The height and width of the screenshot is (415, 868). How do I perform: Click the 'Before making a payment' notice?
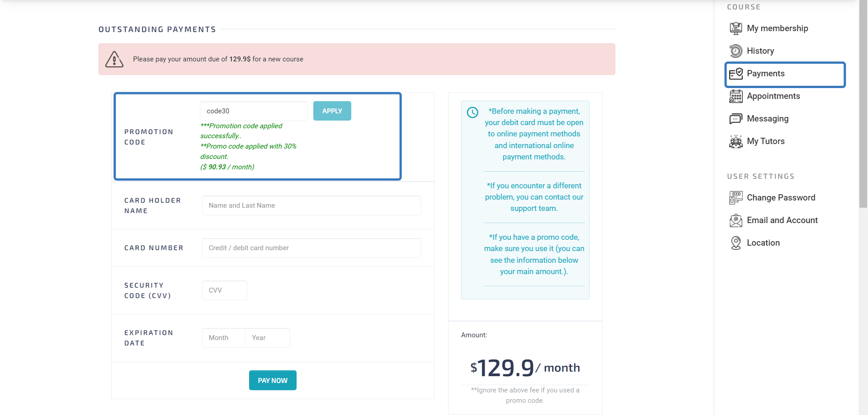(x=534, y=134)
